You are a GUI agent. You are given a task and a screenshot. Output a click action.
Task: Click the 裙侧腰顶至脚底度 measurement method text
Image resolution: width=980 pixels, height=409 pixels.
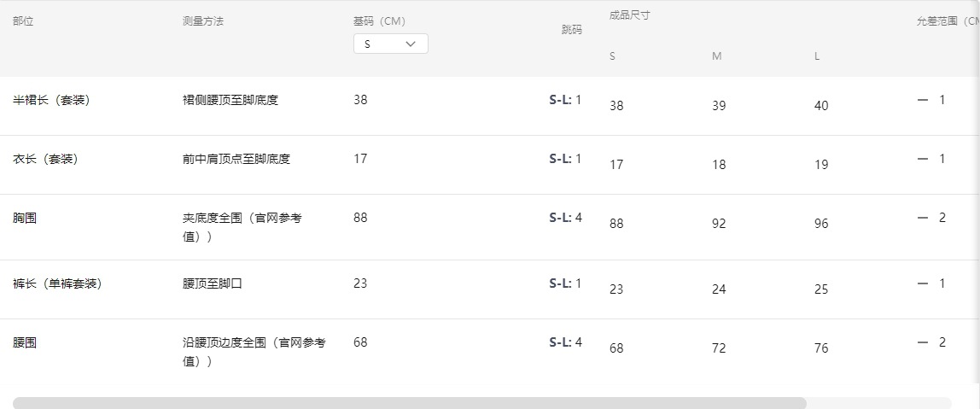tap(230, 100)
